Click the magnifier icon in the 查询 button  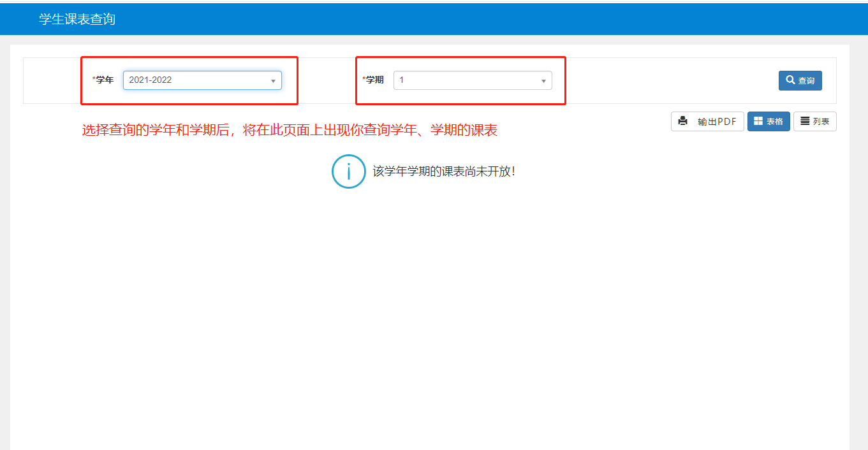pyautogui.click(x=790, y=80)
